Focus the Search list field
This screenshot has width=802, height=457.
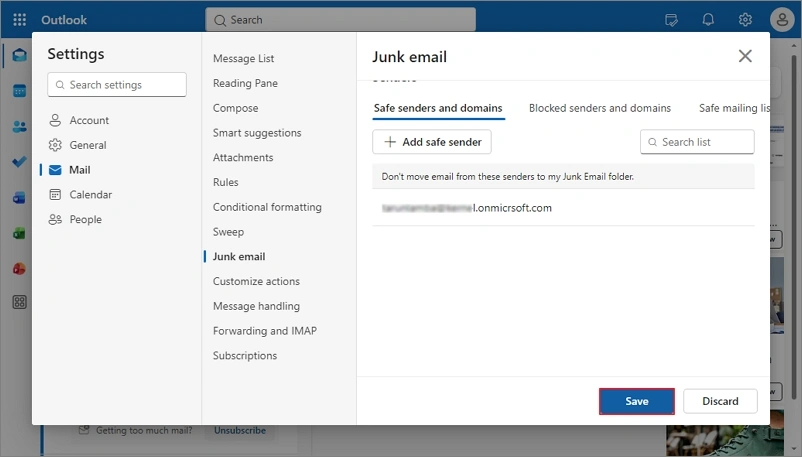click(697, 142)
